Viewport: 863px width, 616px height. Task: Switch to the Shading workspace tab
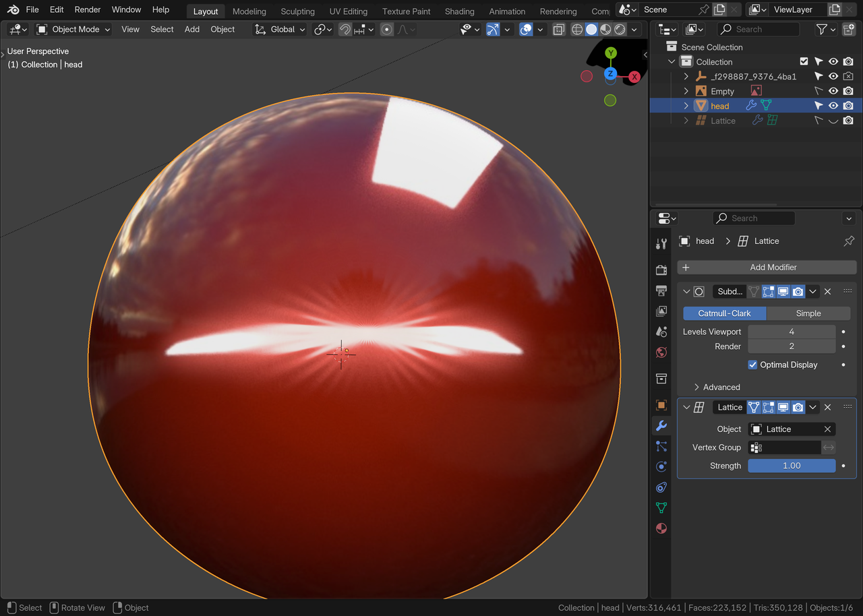(459, 11)
